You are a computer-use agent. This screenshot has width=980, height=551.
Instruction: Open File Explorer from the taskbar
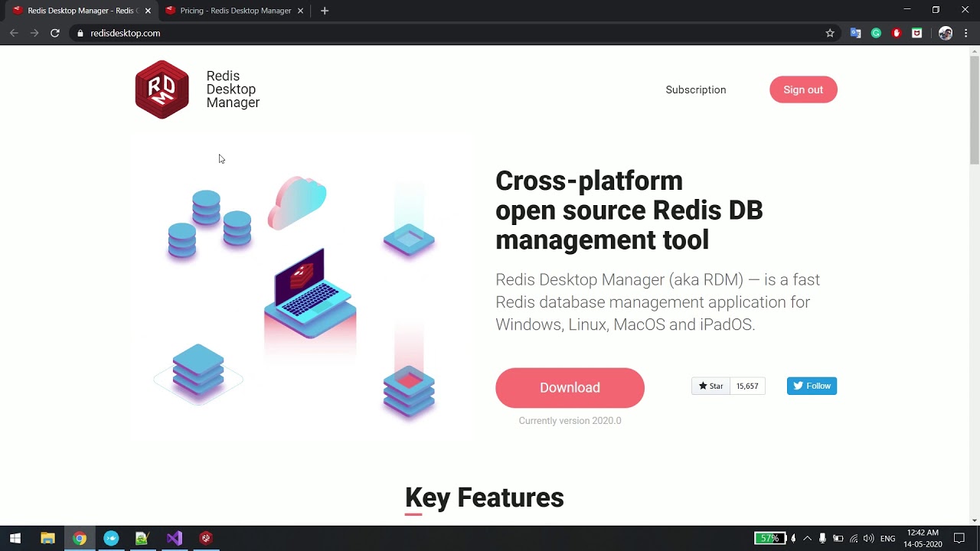click(47, 539)
